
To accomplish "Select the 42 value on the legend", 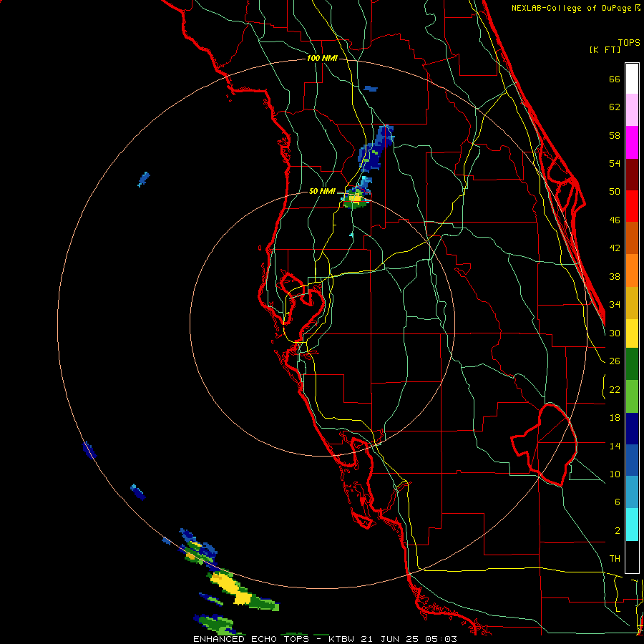I will (x=615, y=248).
